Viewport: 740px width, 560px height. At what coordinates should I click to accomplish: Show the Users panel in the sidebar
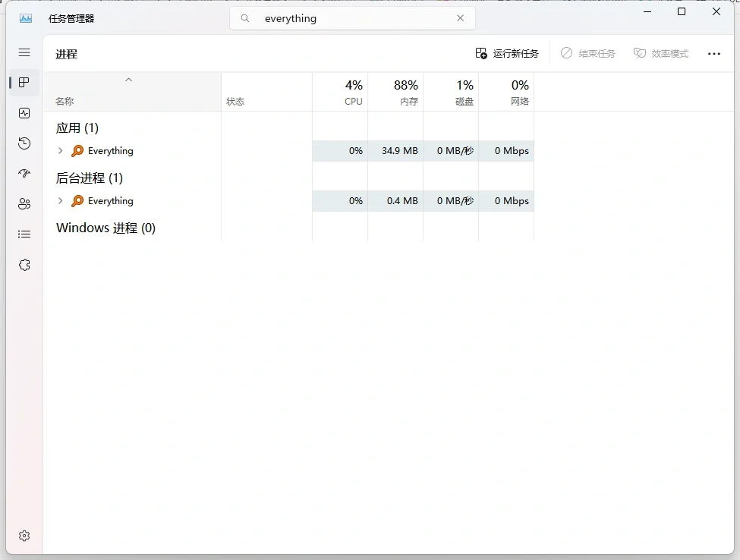point(24,203)
